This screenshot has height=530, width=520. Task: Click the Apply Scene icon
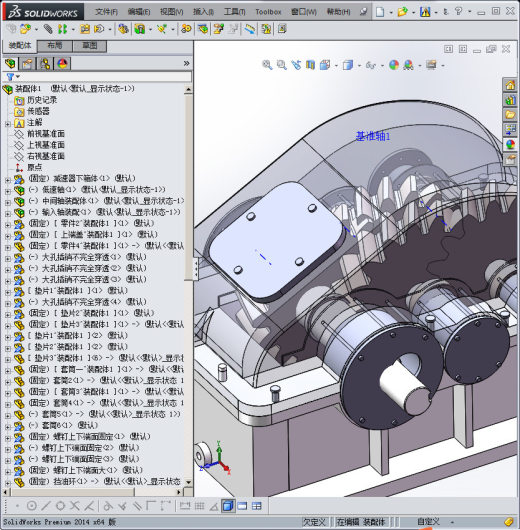[x=408, y=65]
